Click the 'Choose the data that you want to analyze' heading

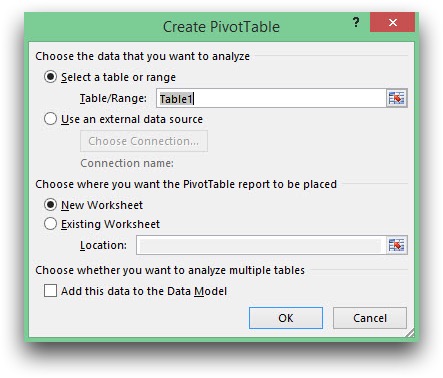pyautogui.click(x=143, y=56)
